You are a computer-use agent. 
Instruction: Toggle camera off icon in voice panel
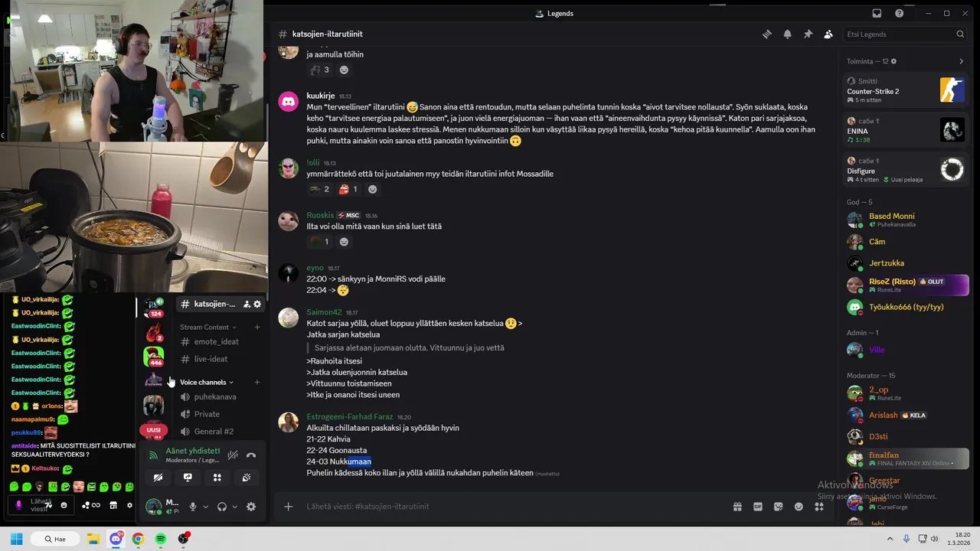[x=158, y=478]
